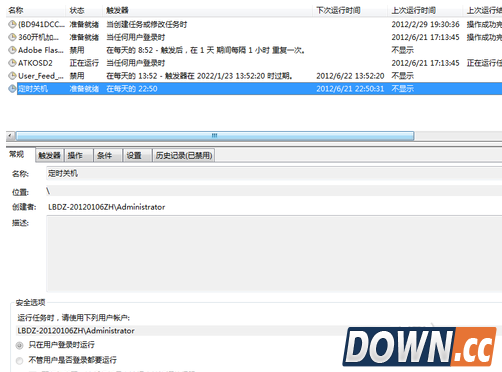Click the 位置 field showing backslash
Screen dimensions: 502x372
274,191
